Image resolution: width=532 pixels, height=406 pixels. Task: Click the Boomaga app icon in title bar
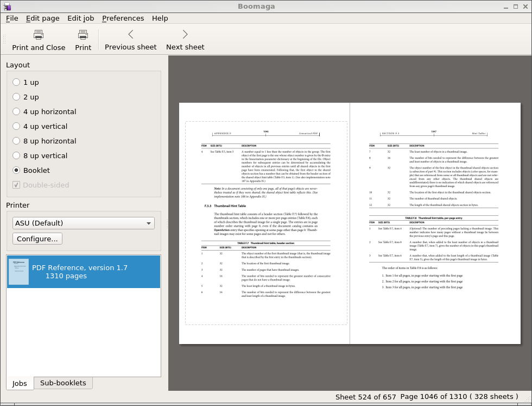click(x=7, y=7)
